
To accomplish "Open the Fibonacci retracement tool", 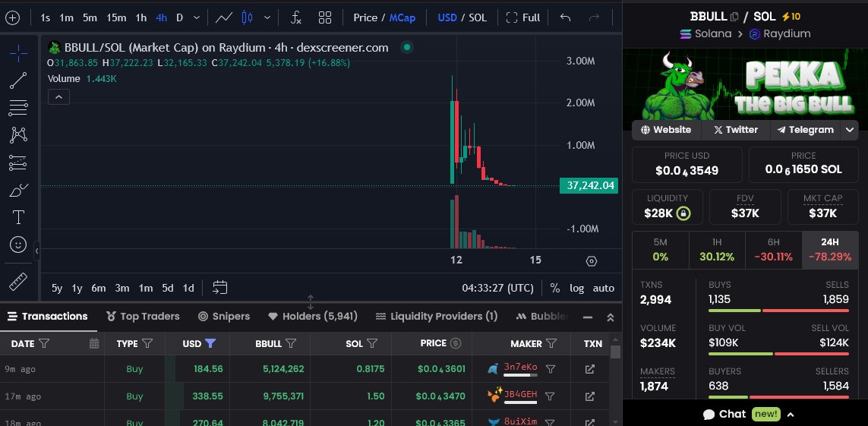I will 18,108.
